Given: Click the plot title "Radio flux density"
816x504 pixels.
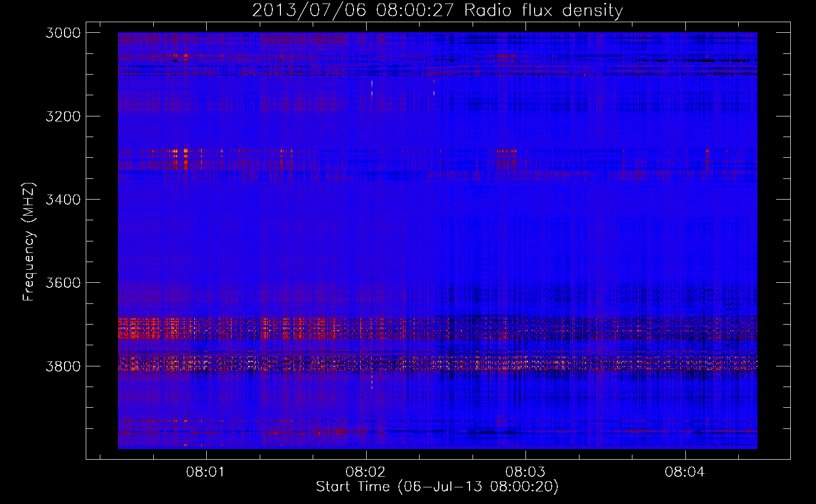Looking at the screenshot, I should coord(437,10).
